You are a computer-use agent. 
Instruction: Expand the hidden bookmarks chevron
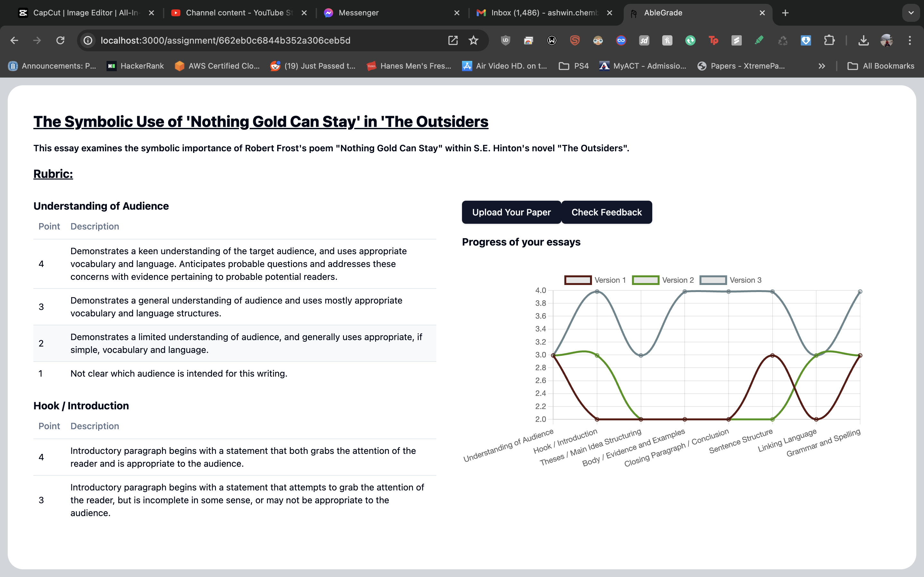pos(822,66)
